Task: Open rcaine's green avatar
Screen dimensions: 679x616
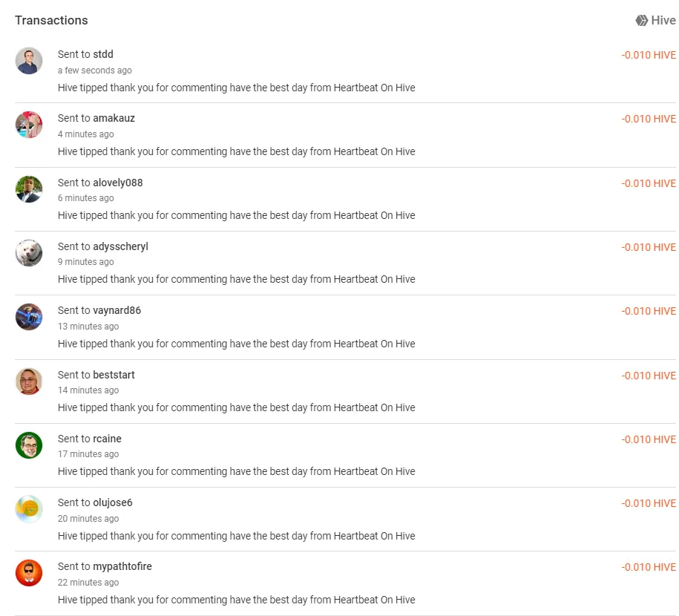Action: click(29, 445)
